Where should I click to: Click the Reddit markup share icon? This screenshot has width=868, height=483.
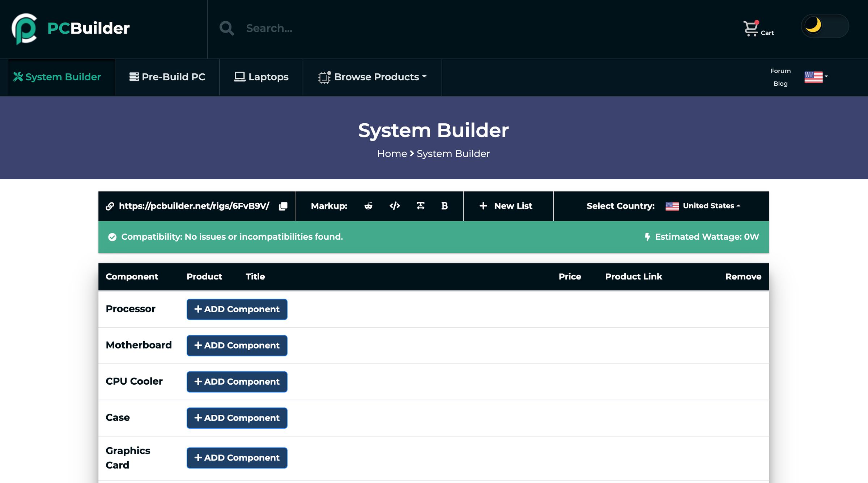[x=368, y=205]
